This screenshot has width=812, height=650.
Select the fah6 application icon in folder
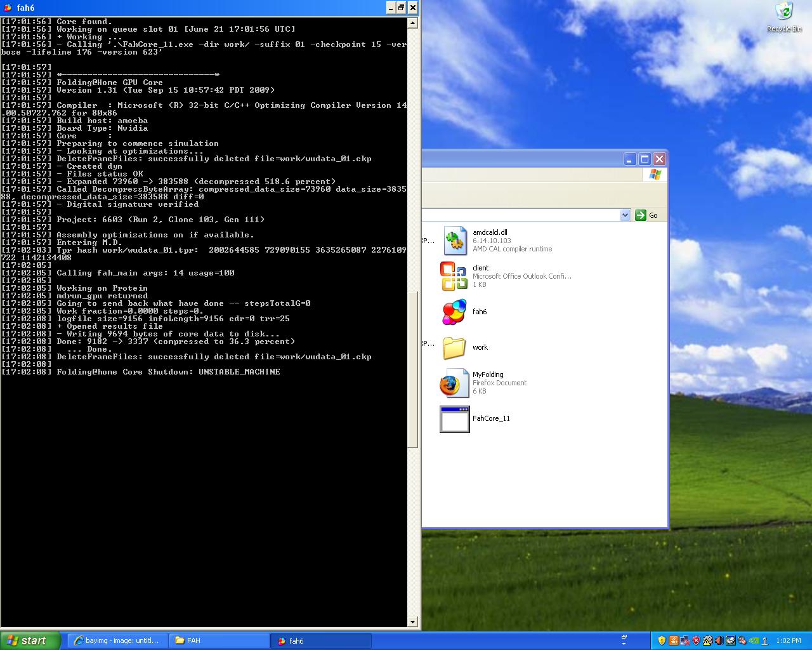pyautogui.click(x=454, y=312)
